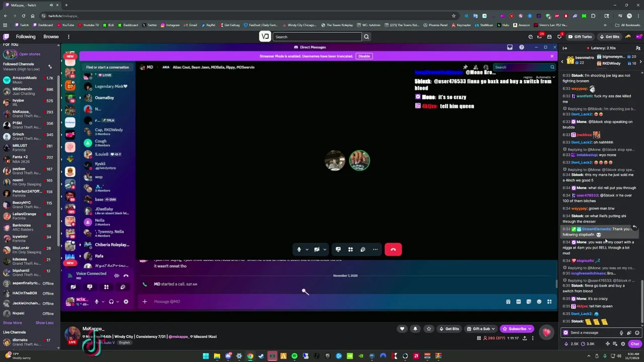
Task: Toggle microphone mute in call controls
Action: (299, 249)
